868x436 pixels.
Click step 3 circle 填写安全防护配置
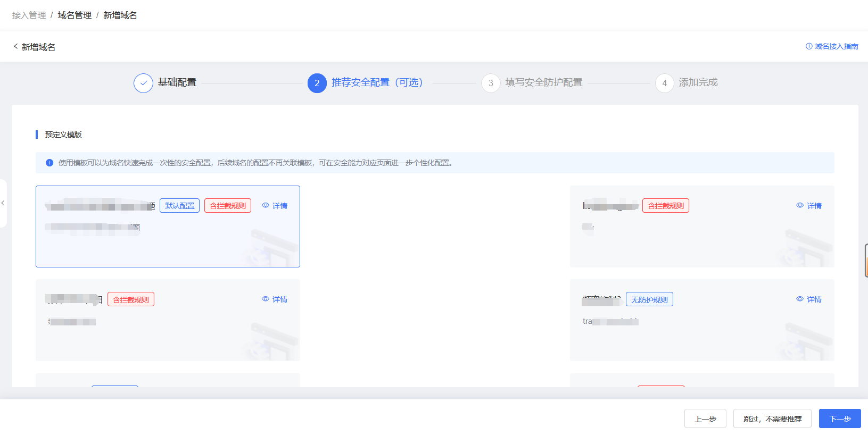(x=491, y=83)
